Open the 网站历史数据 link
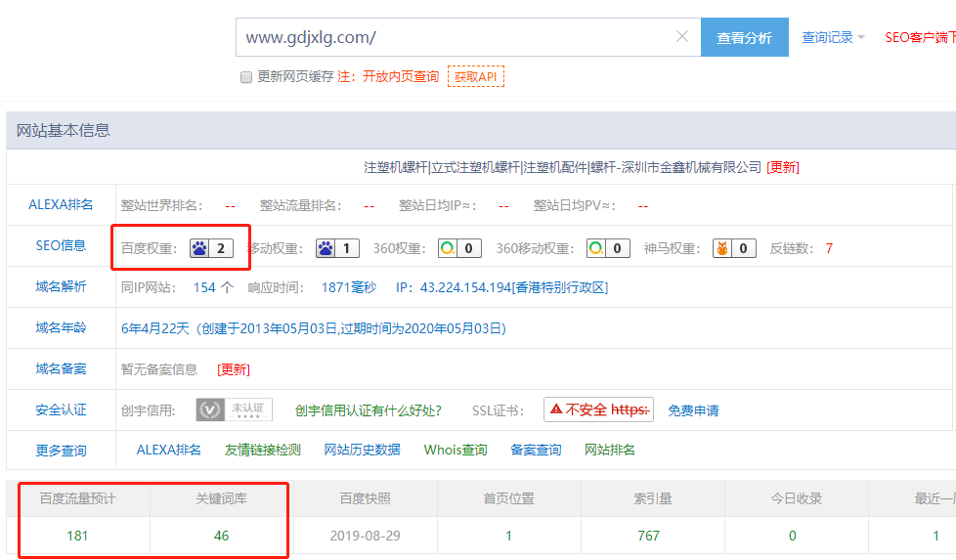This screenshot has height=560, width=956. coord(362,450)
